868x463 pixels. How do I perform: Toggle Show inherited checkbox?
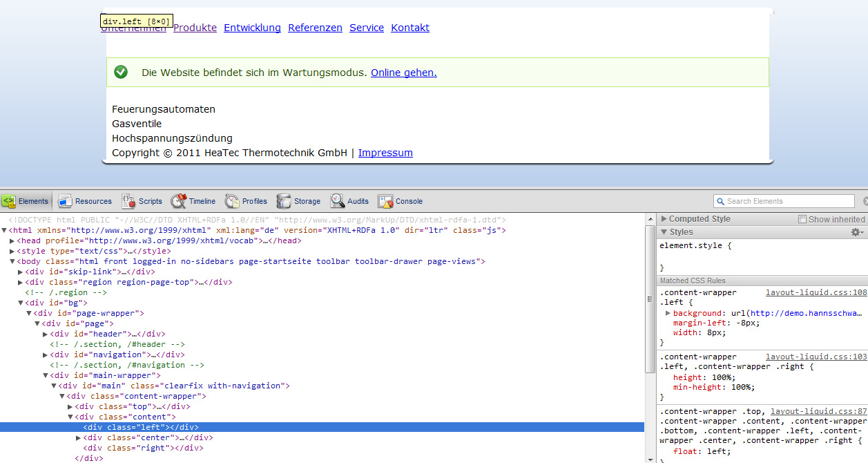802,219
